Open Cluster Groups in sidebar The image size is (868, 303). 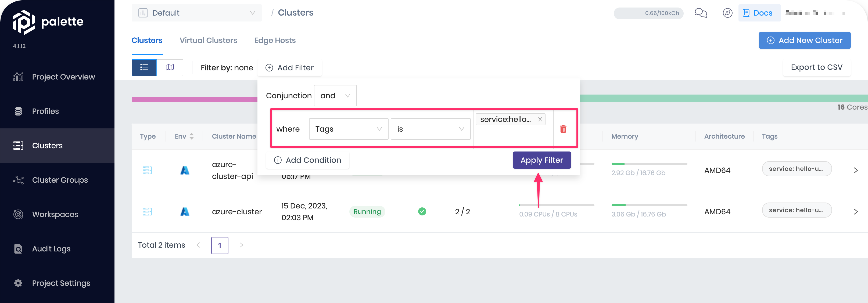coord(57,180)
